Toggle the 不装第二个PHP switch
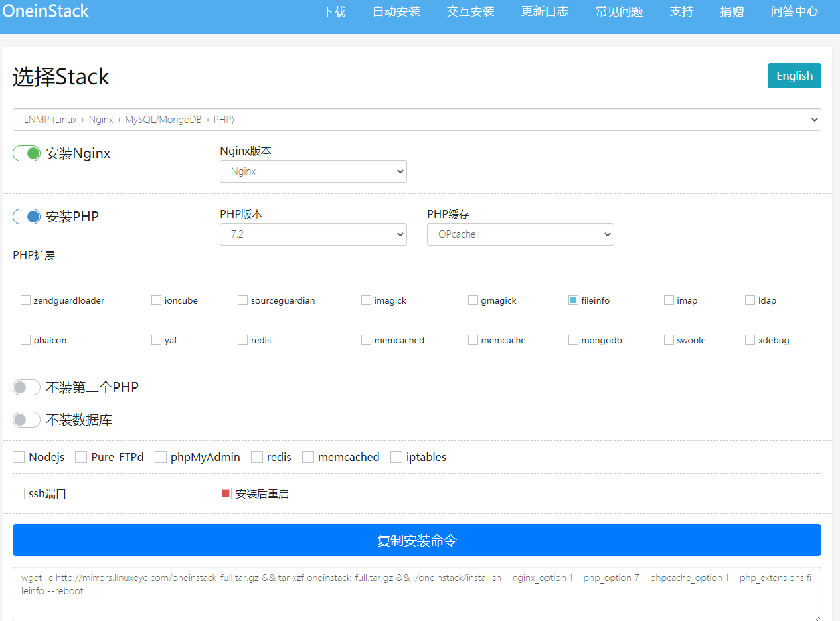 click(x=27, y=387)
